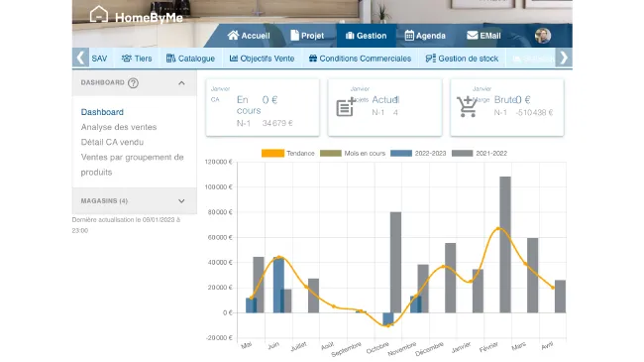Click the Dashboard help question mark icon

(133, 83)
